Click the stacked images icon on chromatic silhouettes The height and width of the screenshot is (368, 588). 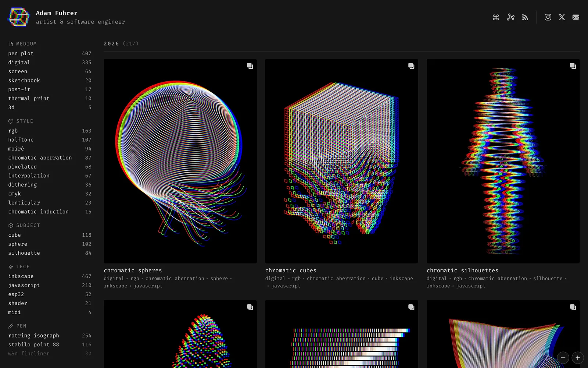coord(573,66)
